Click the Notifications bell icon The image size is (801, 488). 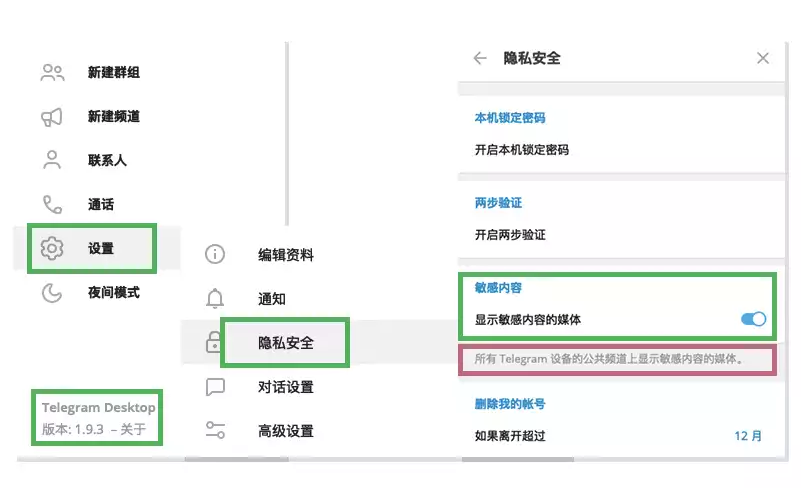pos(215,298)
